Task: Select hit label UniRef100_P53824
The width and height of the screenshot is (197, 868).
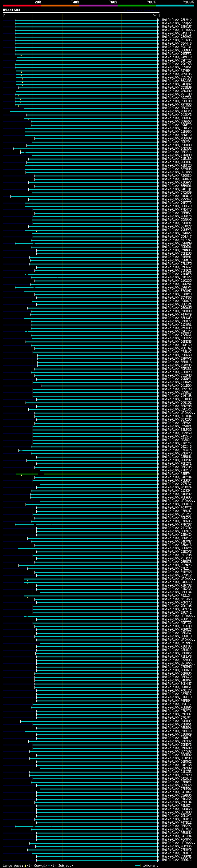Action: pyautogui.click(x=177, y=440)
